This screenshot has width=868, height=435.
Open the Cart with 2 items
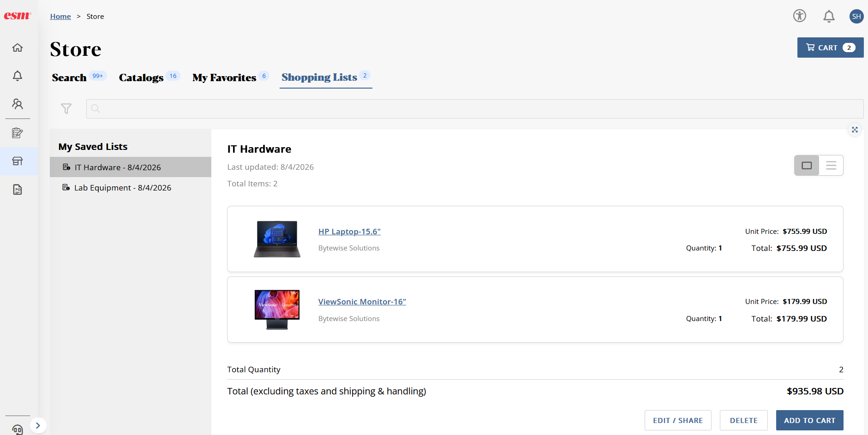[830, 48]
